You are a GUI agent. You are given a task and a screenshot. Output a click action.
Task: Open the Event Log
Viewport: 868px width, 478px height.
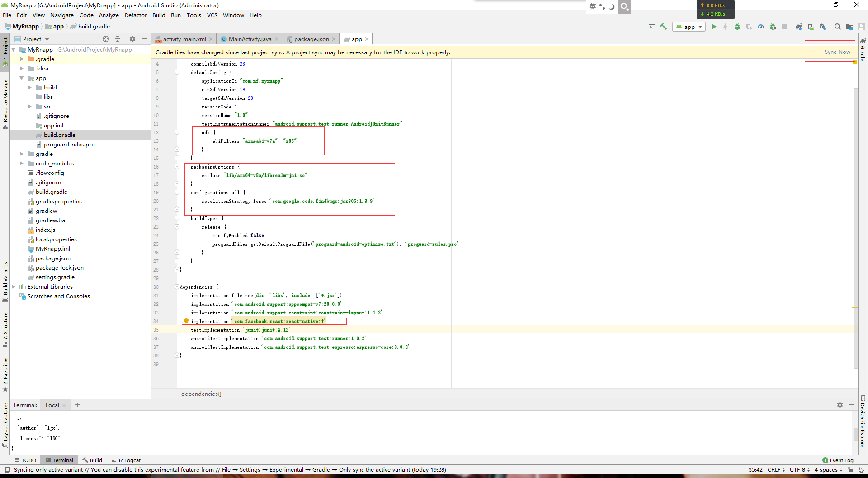838,460
